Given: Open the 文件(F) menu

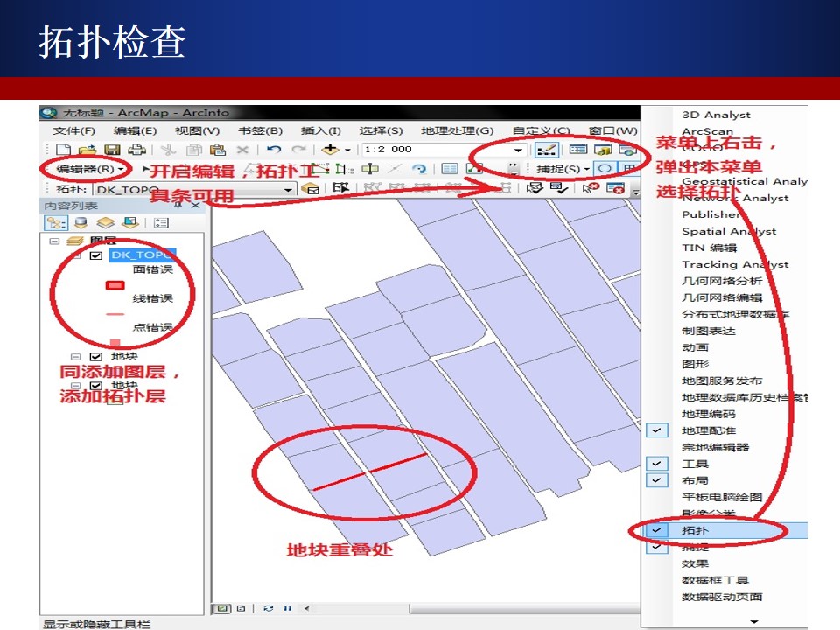Looking at the screenshot, I should [73, 130].
